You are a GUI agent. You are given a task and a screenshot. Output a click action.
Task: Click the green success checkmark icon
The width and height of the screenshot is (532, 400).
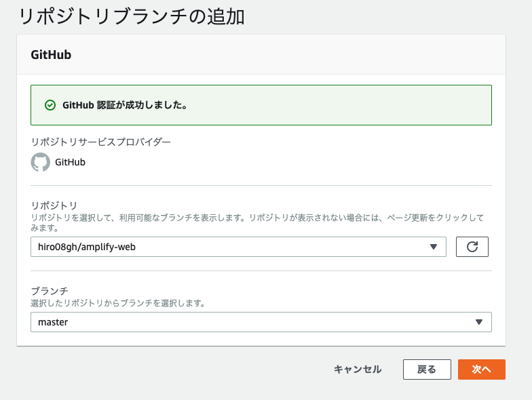50,105
